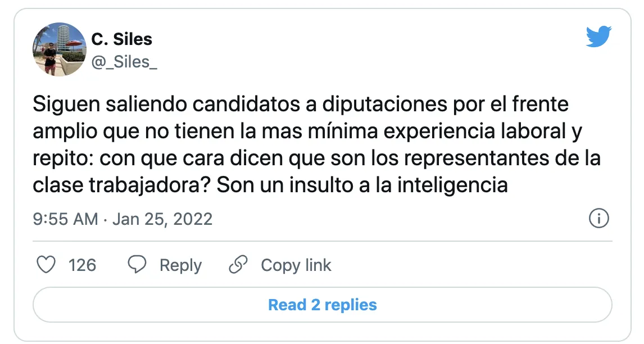Click the tweet line starting "Siguen saliendo candidatos"
The height and width of the screenshot is (344, 644).
coord(300,105)
